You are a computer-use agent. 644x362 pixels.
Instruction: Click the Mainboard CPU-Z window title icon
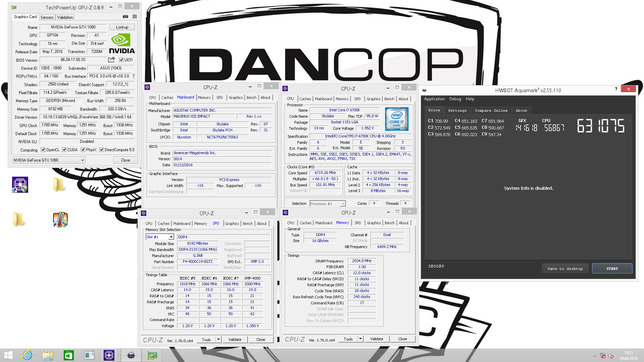tap(147, 87)
